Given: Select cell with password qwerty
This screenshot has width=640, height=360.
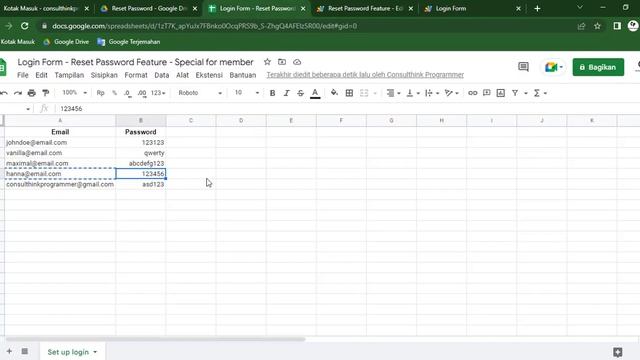Looking at the screenshot, I should (x=141, y=153).
